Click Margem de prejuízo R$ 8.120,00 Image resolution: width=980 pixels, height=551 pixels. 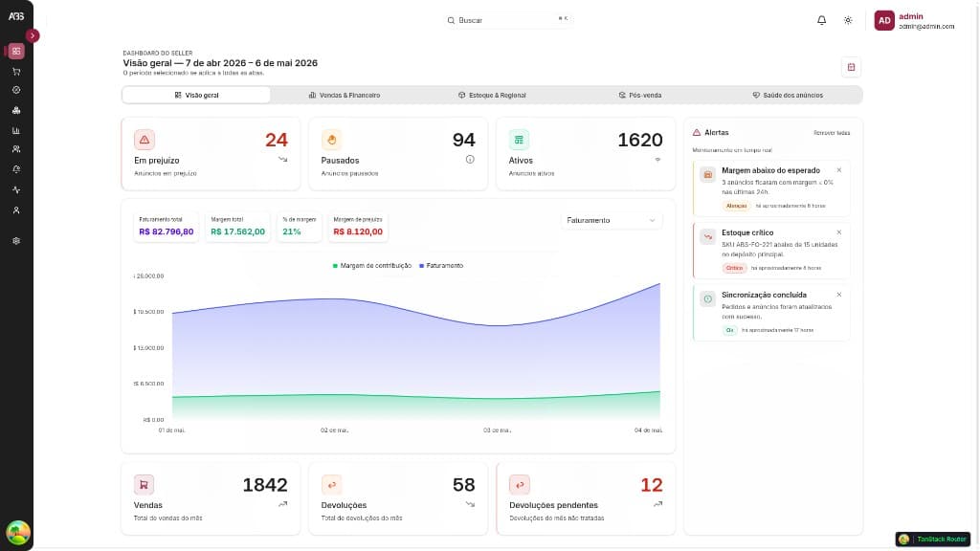358,231
